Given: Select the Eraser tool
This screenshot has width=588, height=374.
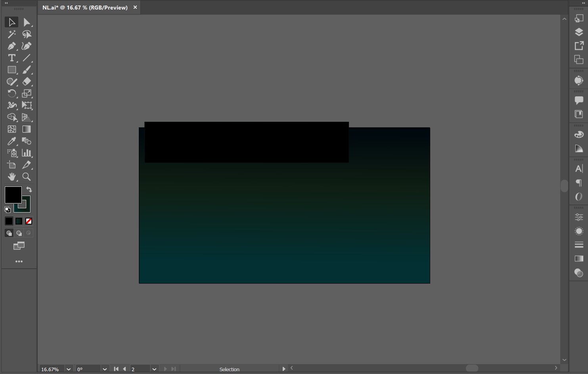Looking at the screenshot, I should pyautogui.click(x=27, y=82).
